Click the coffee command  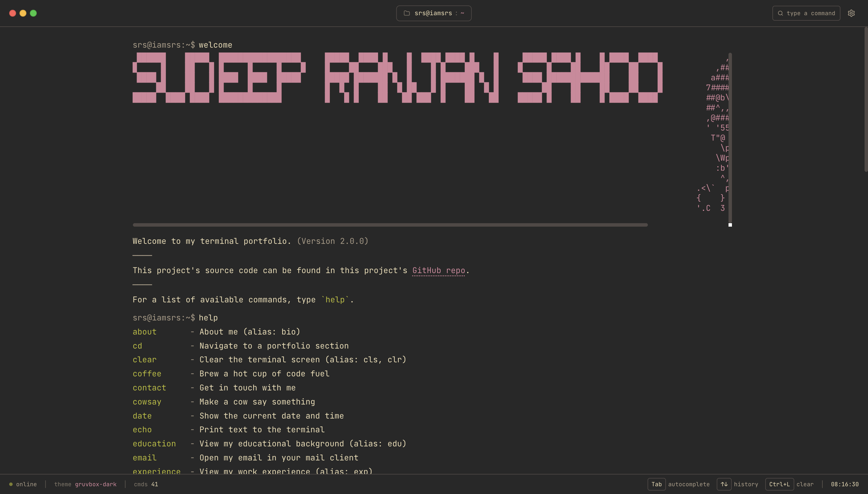click(147, 374)
